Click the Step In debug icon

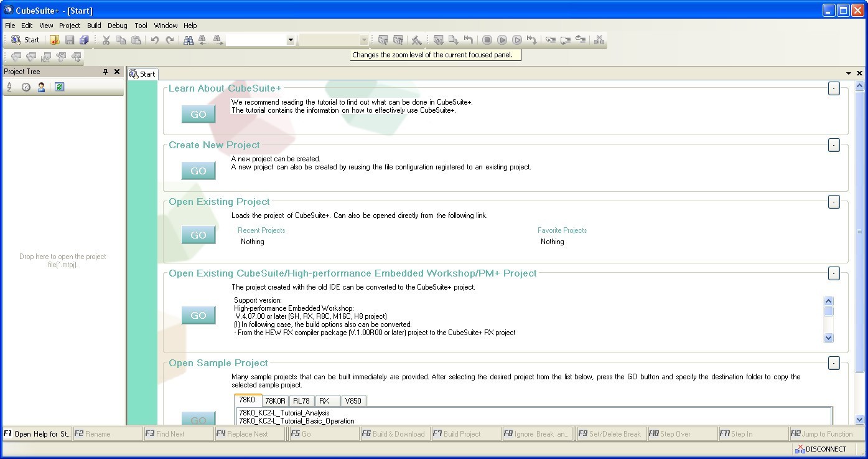(x=551, y=40)
